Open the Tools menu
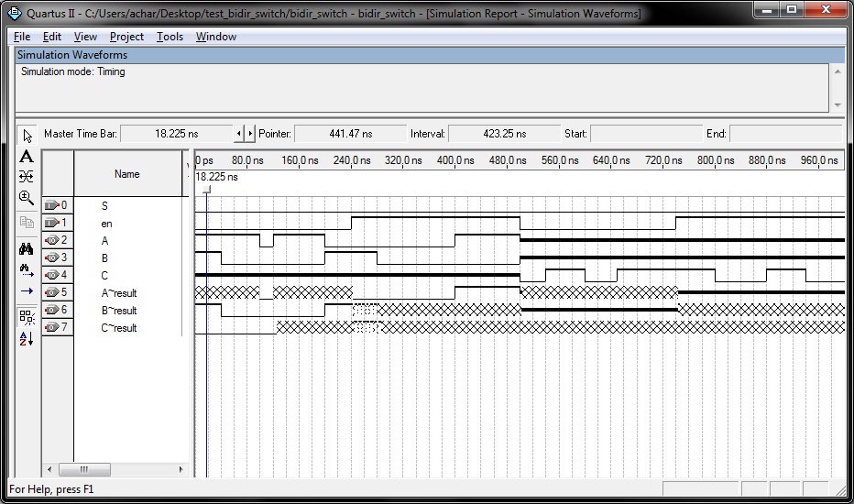 click(x=170, y=37)
